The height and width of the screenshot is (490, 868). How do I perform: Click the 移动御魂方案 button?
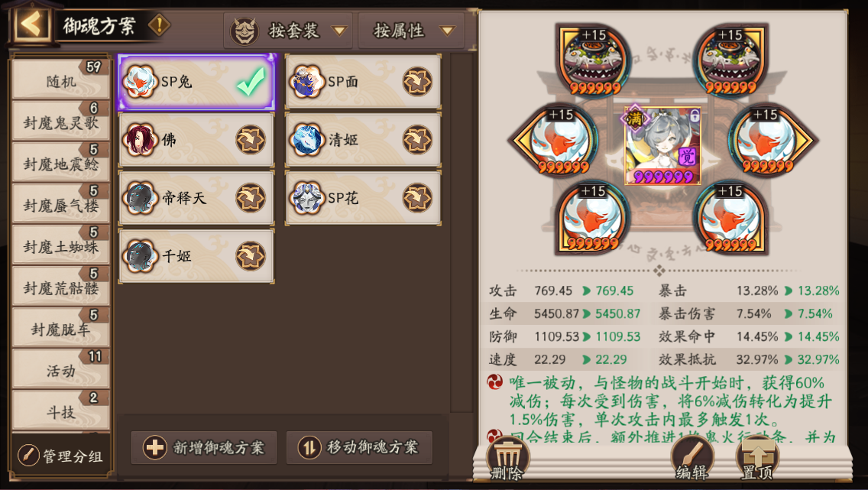(x=359, y=447)
